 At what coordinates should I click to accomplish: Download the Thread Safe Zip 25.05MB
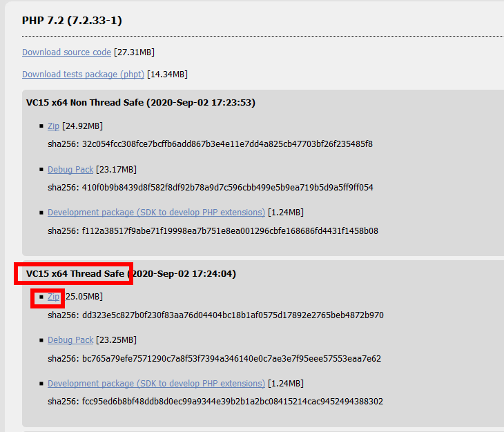click(53, 297)
